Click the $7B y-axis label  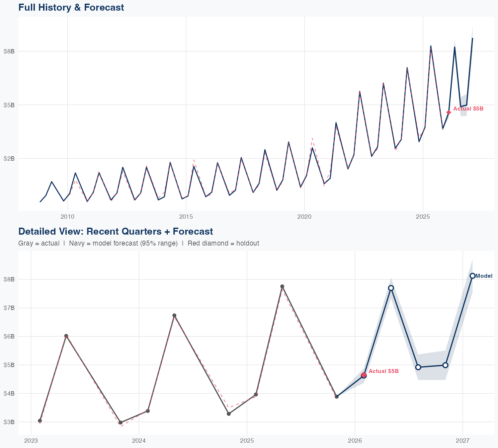[x=9, y=308]
